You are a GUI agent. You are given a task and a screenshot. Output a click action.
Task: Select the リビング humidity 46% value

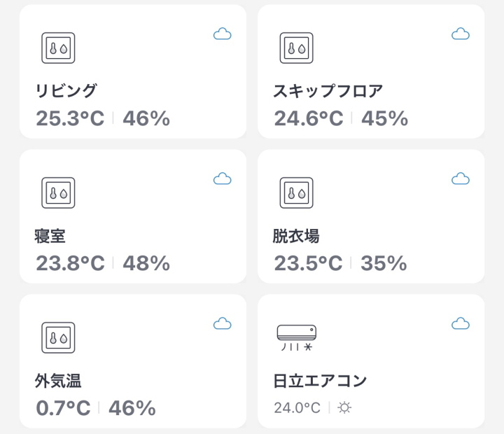(x=146, y=118)
